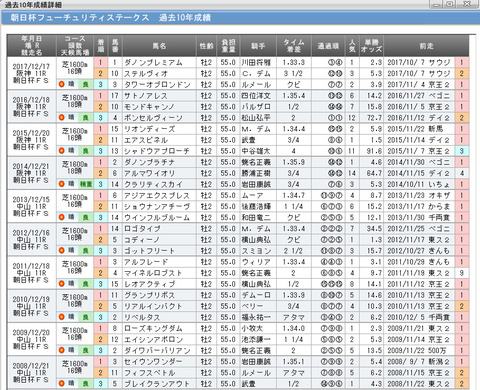Click jockey name 小牧太

click(x=252, y=328)
